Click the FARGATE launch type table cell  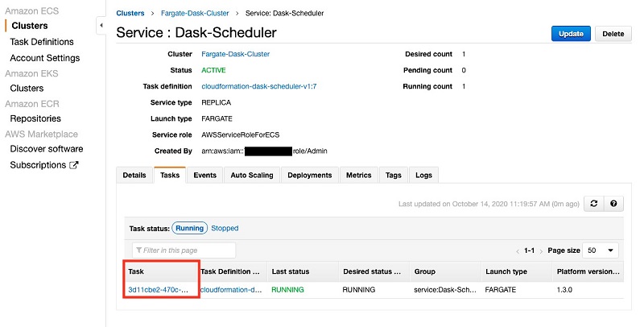[500, 290]
